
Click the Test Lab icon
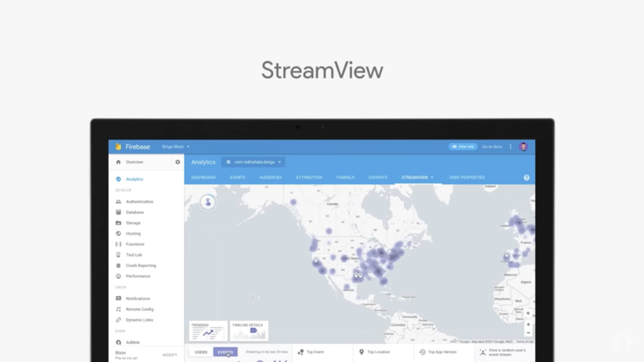118,255
